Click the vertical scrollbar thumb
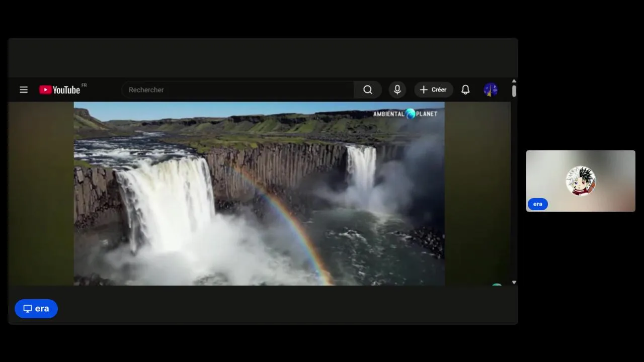644x362 pixels. tap(514, 91)
